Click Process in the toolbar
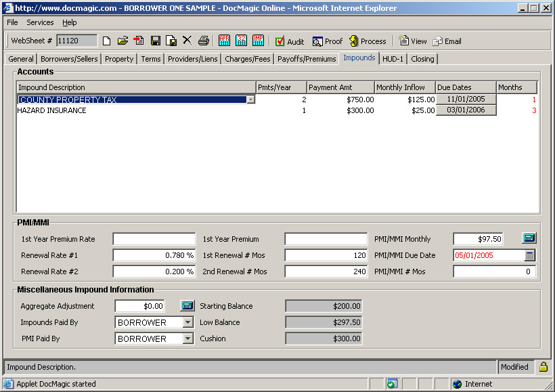The height and width of the screenshot is (392, 555). [368, 41]
